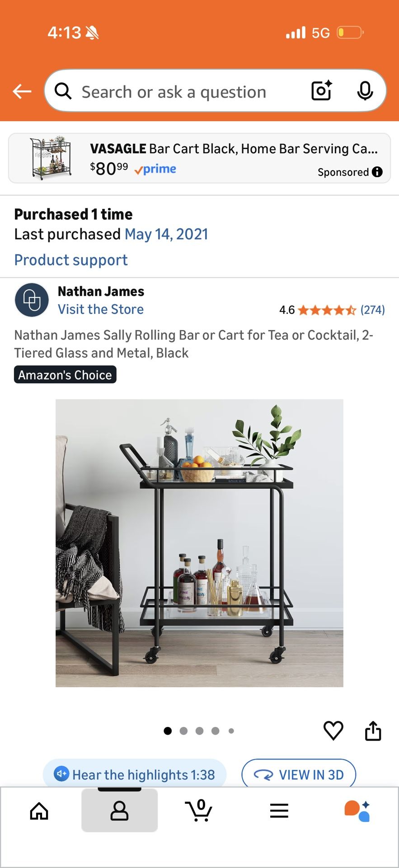Add item to wish list heart
This screenshot has height=868, width=399.
click(333, 730)
